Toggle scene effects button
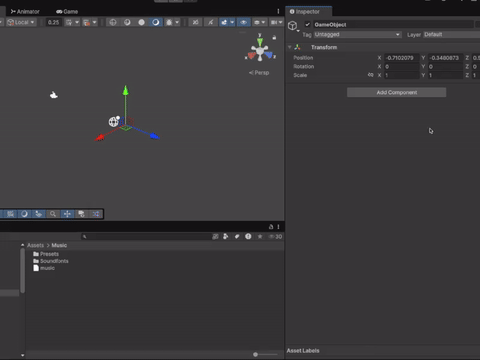 click(x=224, y=22)
